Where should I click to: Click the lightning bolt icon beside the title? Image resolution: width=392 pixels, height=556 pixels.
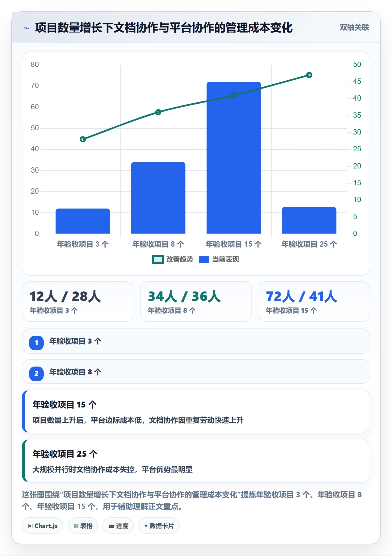[x=27, y=28]
